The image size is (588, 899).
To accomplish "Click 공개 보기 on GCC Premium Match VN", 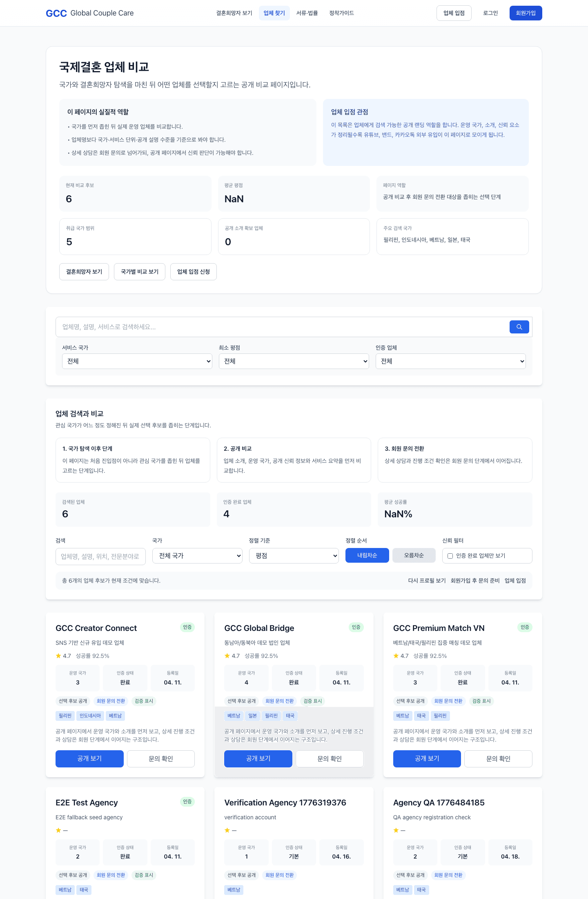I will point(427,759).
